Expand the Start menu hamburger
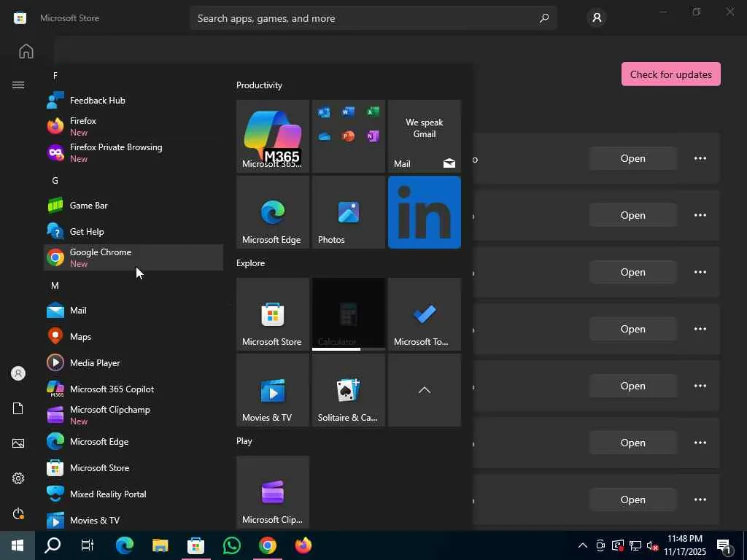The width and height of the screenshot is (747, 560). (x=18, y=85)
